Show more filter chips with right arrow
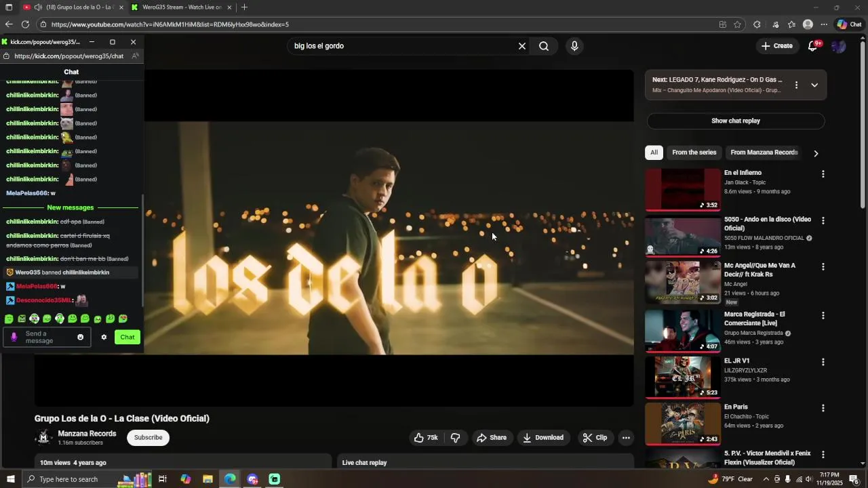This screenshot has height=488, width=868. tap(816, 153)
